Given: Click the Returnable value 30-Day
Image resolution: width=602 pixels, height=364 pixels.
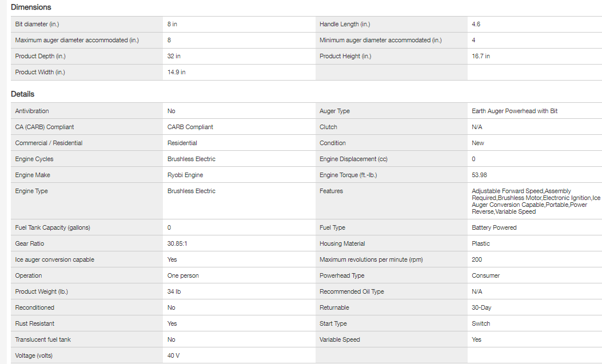Looking at the screenshot, I should point(481,308).
